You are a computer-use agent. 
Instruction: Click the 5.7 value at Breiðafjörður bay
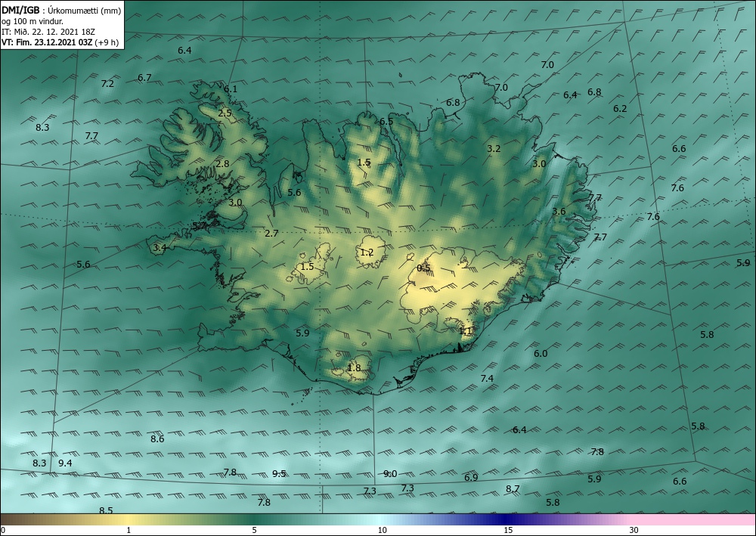[x=199, y=225]
